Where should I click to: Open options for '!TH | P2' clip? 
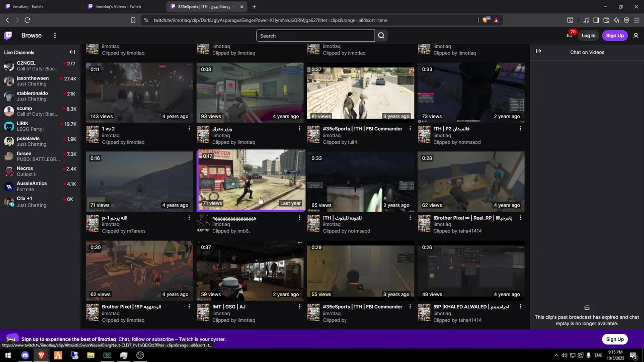[520, 129]
